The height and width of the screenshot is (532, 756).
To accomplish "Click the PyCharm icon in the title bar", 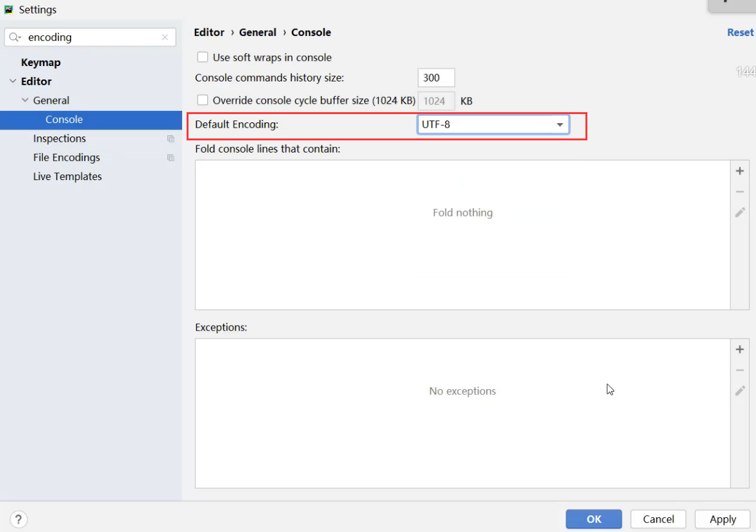I will (9, 10).
